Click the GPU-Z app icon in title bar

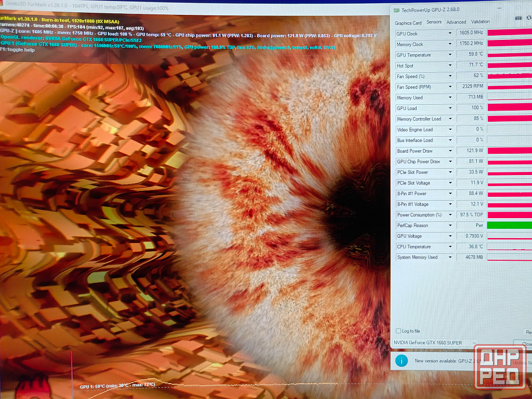click(x=396, y=10)
